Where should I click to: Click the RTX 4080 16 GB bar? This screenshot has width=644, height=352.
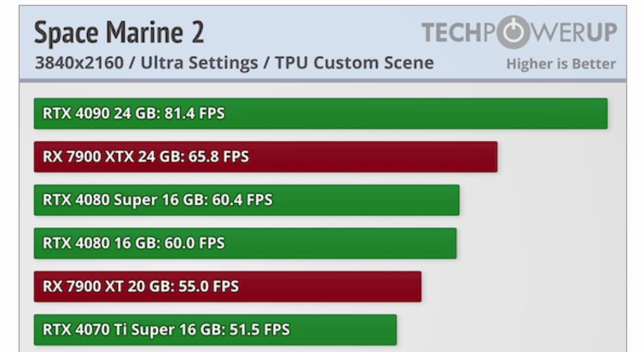(x=245, y=243)
